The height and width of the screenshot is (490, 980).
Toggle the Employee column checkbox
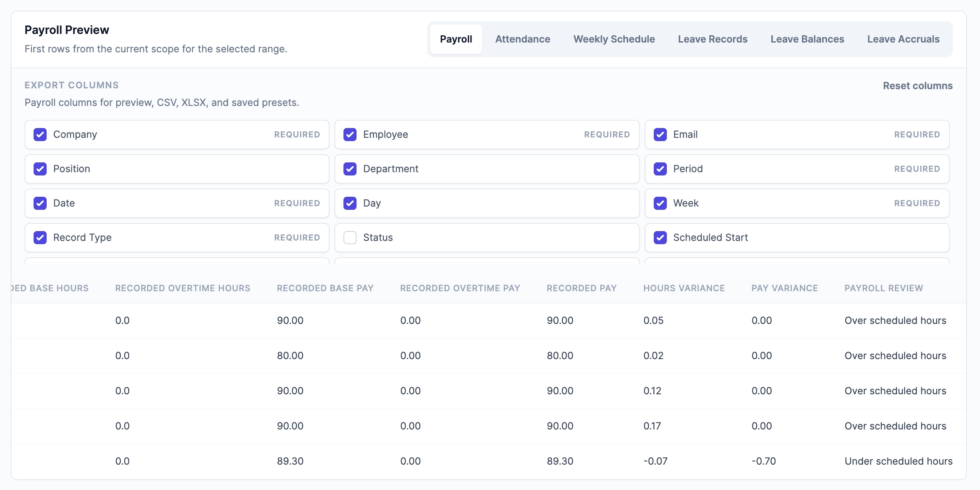350,135
